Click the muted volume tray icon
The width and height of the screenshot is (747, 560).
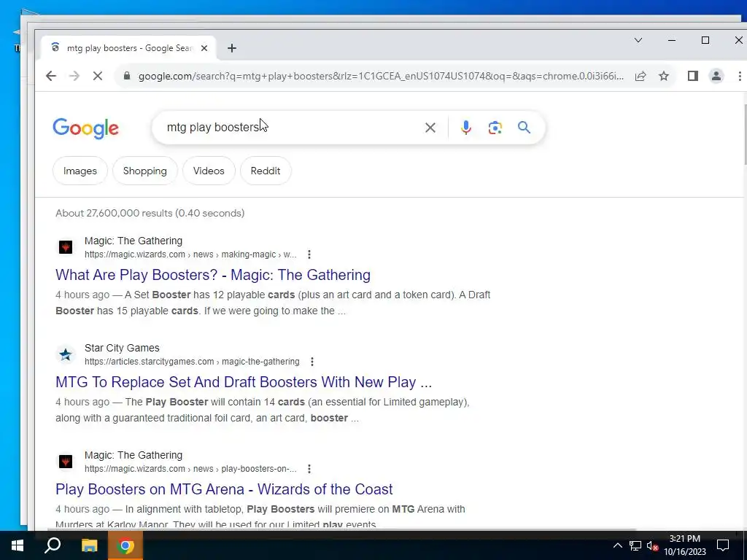point(652,545)
